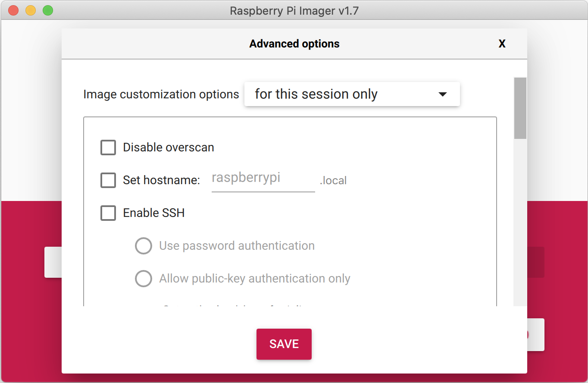
Task: Tick the Disable overscan checkbox
Action: coord(108,148)
